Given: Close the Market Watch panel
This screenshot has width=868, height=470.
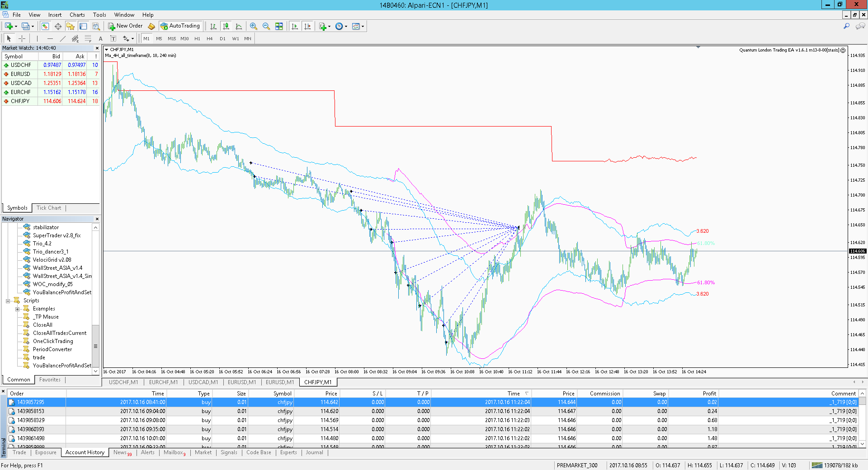Looking at the screenshot, I should click(97, 48).
